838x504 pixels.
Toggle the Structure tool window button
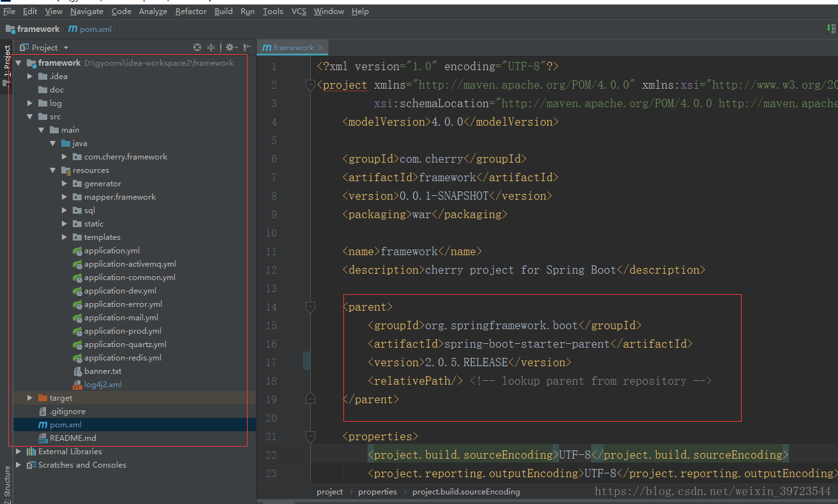[7, 484]
